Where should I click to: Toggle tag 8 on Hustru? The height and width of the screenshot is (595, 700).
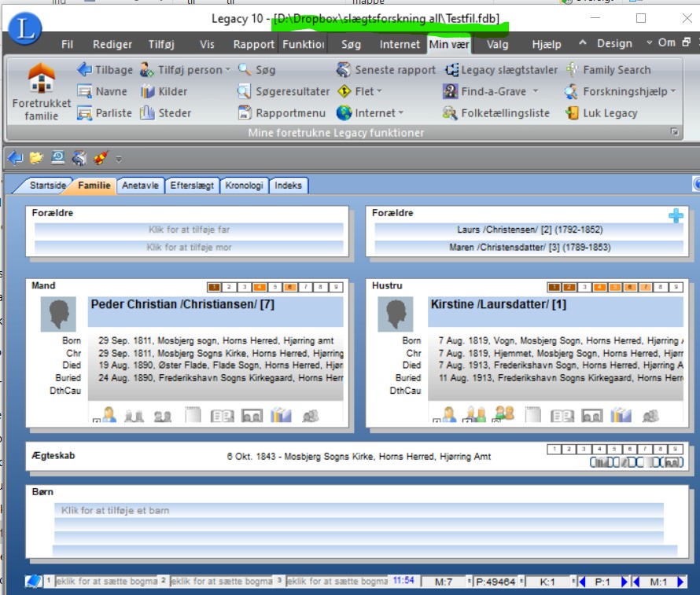point(660,287)
